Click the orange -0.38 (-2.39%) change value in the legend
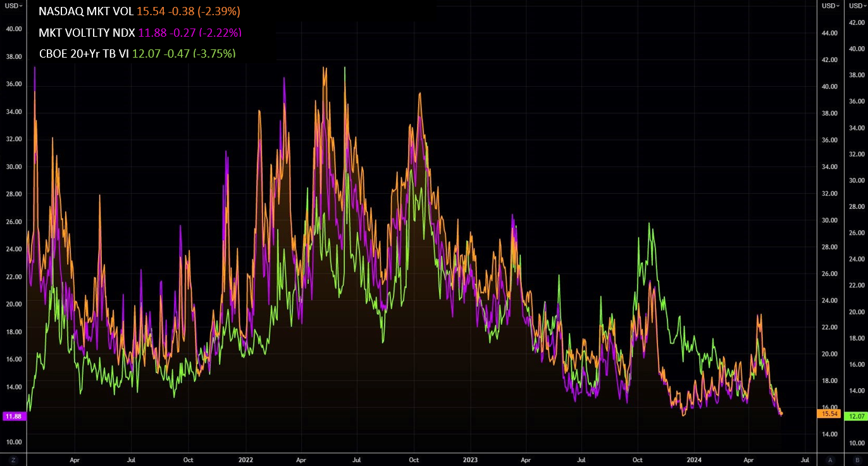 click(x=202, y=11)
